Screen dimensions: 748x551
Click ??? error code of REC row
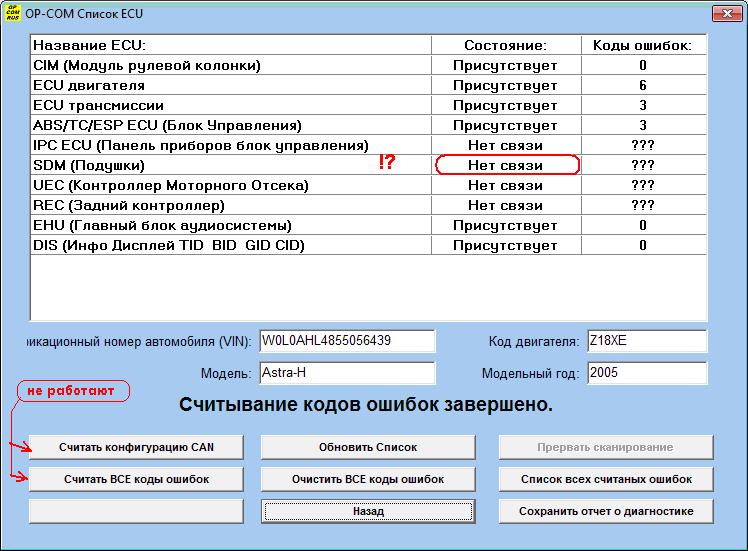(643, 205)
